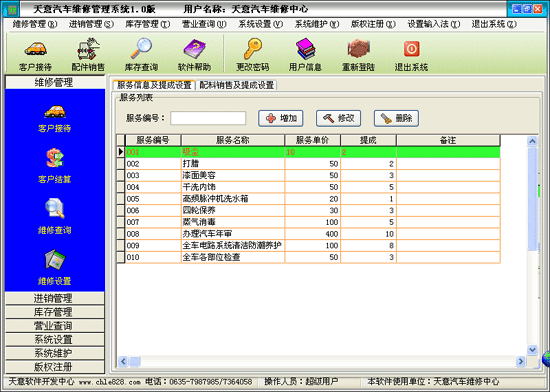Click horizontal scrollbar thumb
550x392 pixels.
coord(135,361)
